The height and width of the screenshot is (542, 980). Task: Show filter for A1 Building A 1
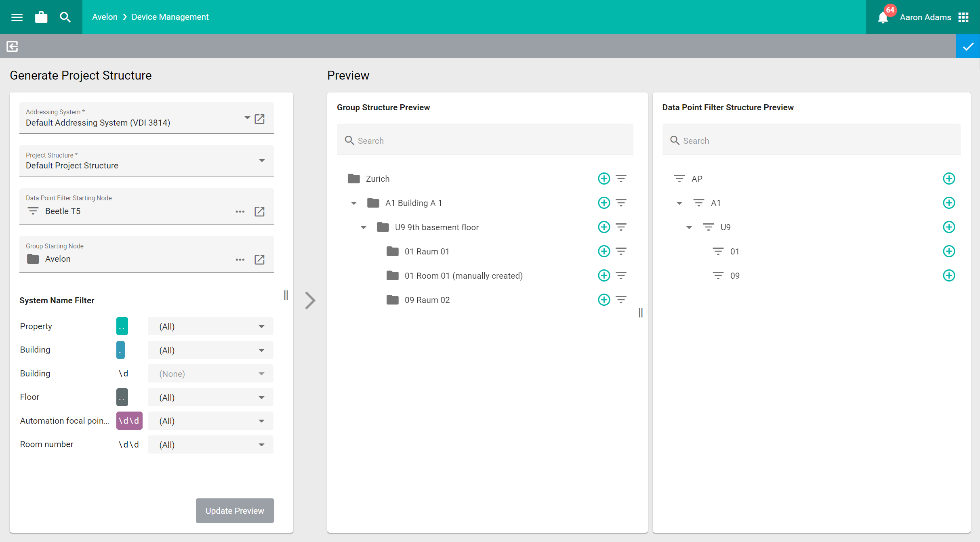coord(621,203)
